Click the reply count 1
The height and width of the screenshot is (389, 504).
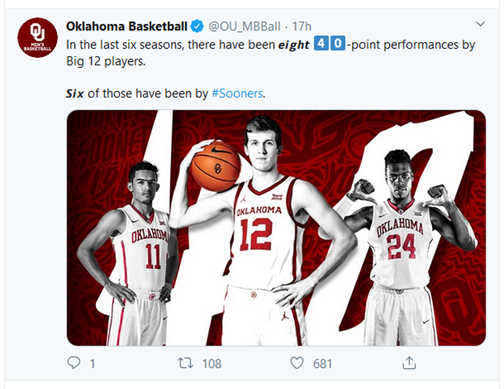(92, 364)
